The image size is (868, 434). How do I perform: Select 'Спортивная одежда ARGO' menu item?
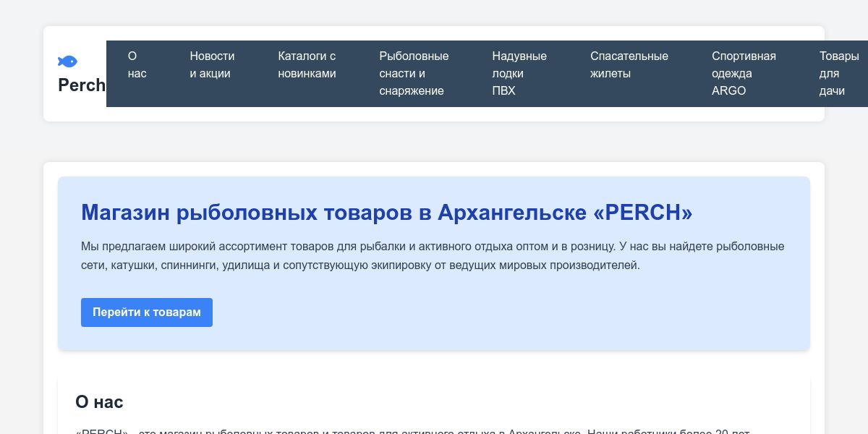click(x=744, y=74)
